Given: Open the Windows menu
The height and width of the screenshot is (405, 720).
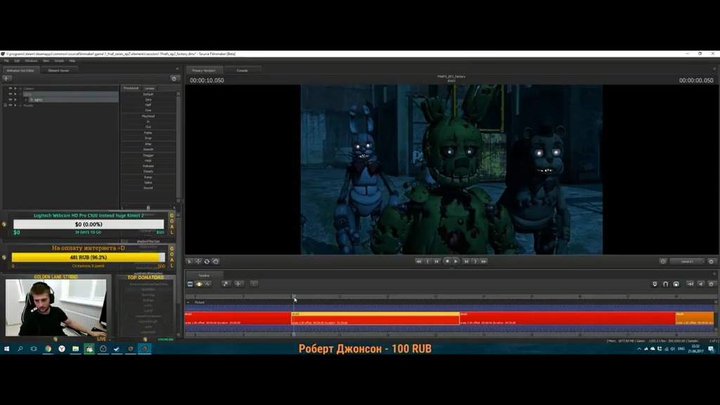Looking at the screenshot, I should (31, 61).
